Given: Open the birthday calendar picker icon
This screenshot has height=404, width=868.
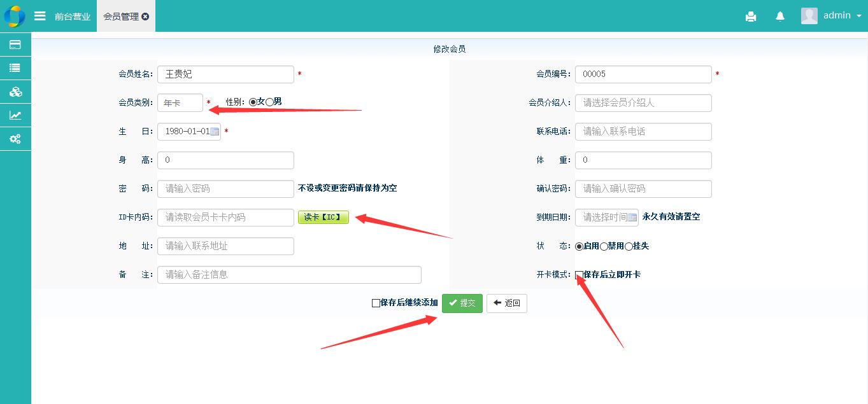Looking at the screenshot, I should [x=215, y=132].
